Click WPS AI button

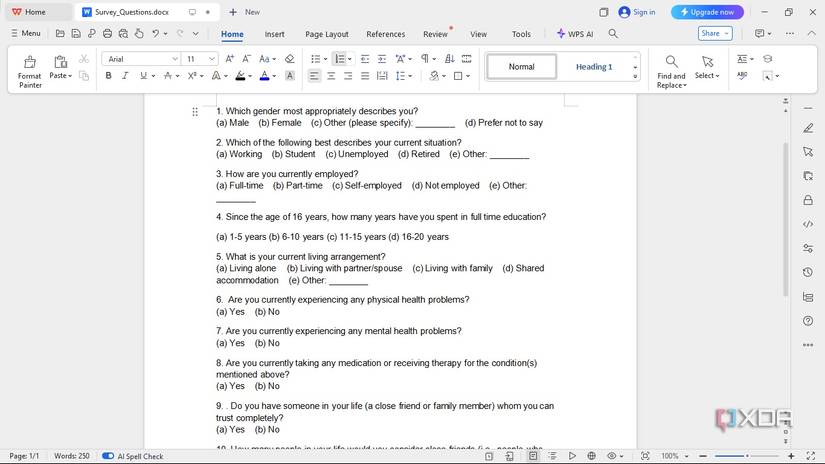(x=575, y=34)
